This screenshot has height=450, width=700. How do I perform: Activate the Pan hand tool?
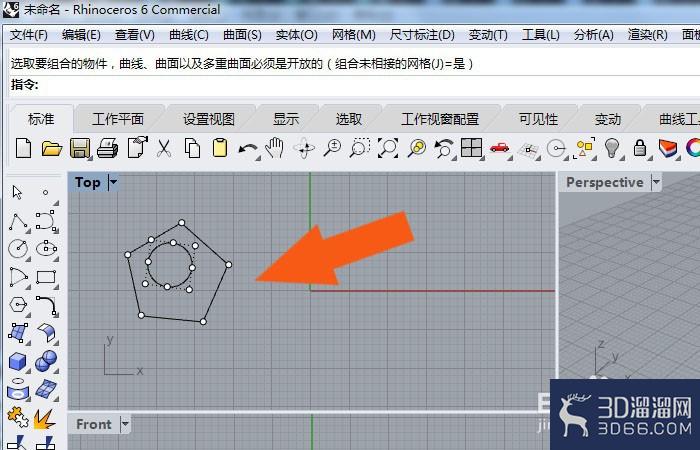pyautogui.click(x=275, y=148)
